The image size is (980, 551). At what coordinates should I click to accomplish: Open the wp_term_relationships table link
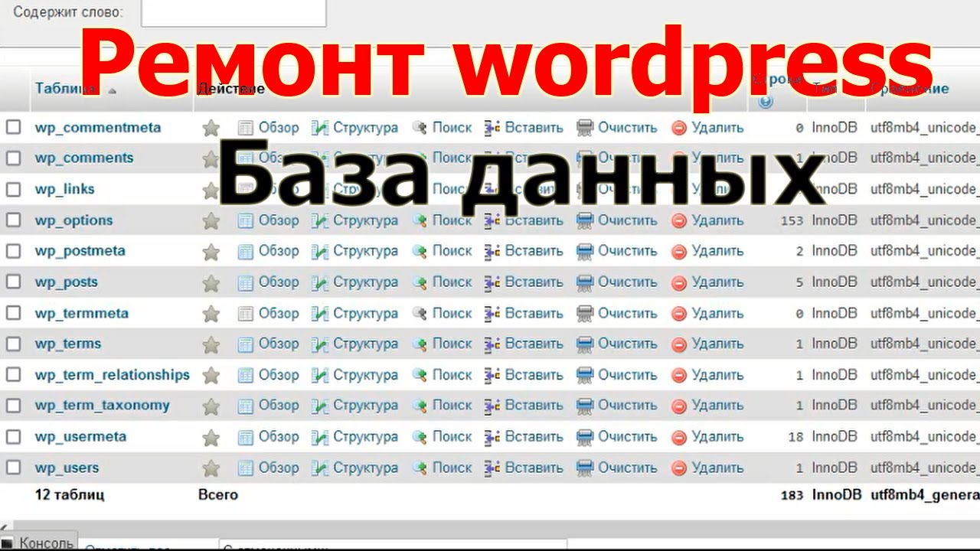click(113, 375)
